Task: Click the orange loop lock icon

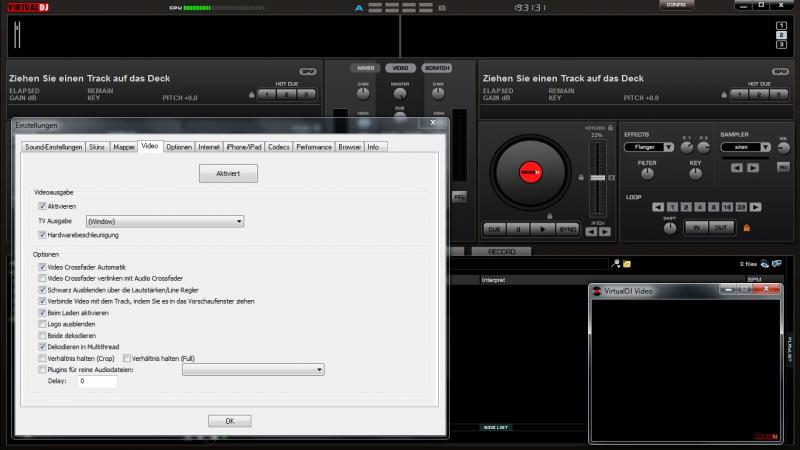Action: pyautogui.click(x=745, y=228)
